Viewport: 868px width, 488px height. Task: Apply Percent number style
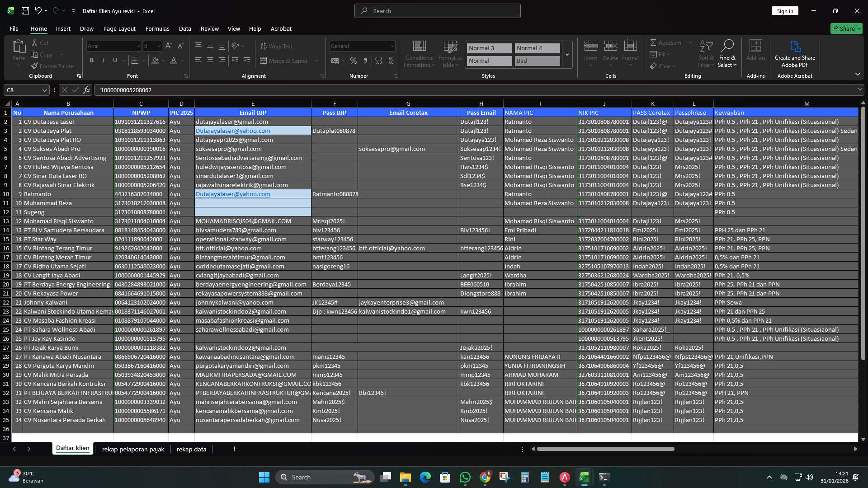(354, 61)
